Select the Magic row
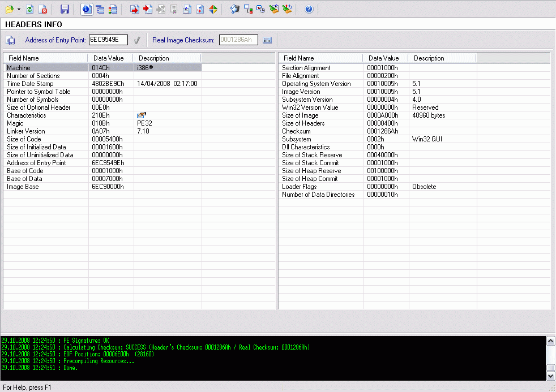556x392 pixels. (103, 123)
